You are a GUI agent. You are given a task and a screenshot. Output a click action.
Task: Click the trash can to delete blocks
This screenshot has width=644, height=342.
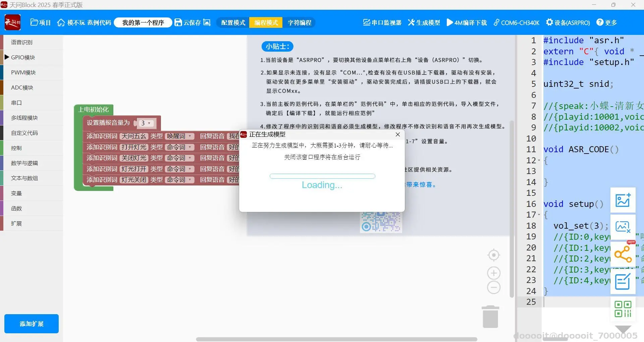click(490, 317)
